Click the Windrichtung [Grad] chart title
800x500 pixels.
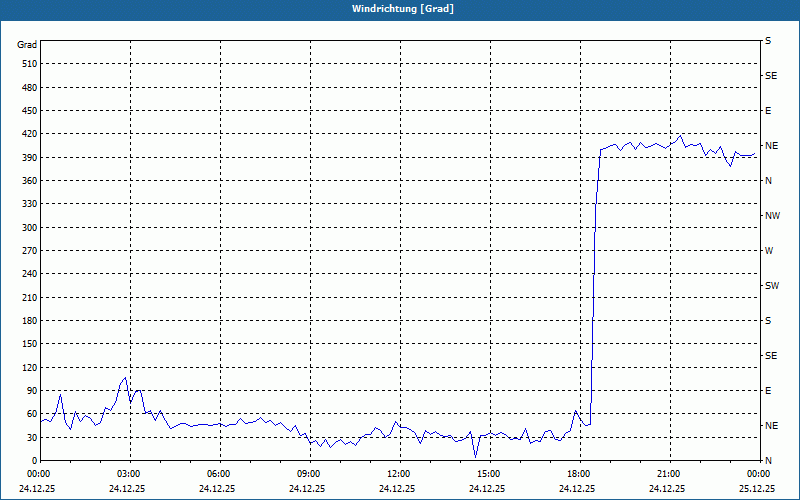pyautogui.click(x=403, y=9)
